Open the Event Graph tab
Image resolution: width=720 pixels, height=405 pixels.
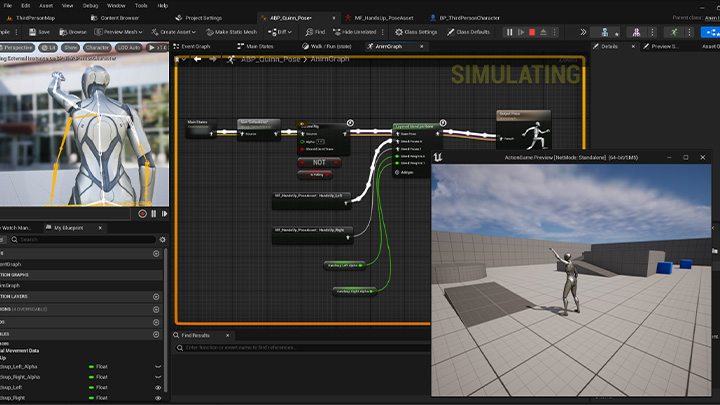(192, 46)
